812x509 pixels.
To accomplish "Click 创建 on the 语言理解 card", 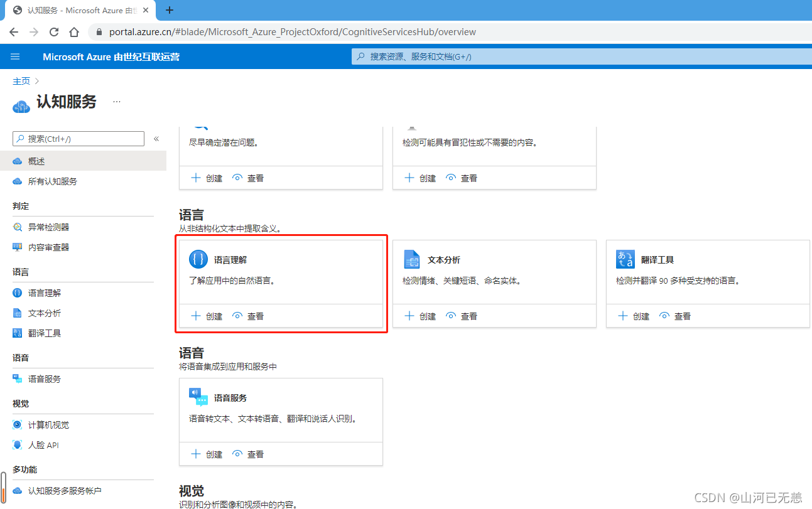I will pyautogui.click(x=207, y=316).
